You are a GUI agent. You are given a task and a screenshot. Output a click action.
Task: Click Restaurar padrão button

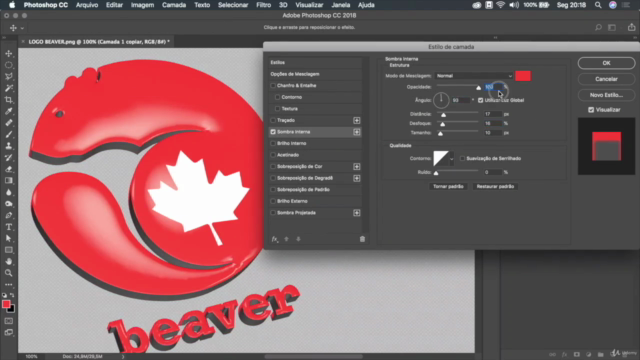[496, 187]
